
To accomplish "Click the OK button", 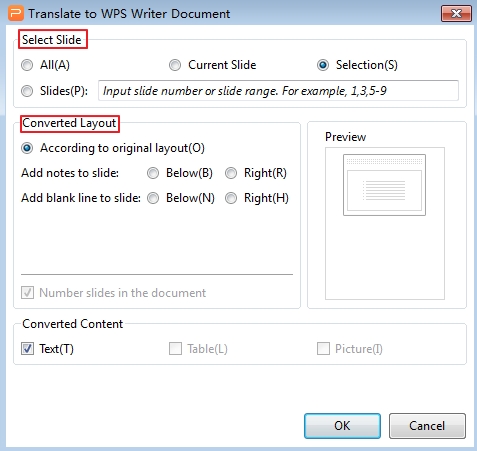I will coord(342,426).
